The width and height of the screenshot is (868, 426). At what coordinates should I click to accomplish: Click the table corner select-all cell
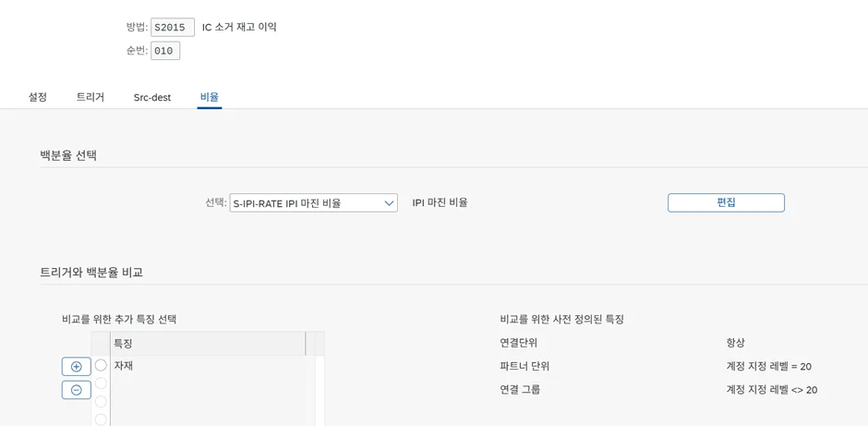[x=101, y=344]
